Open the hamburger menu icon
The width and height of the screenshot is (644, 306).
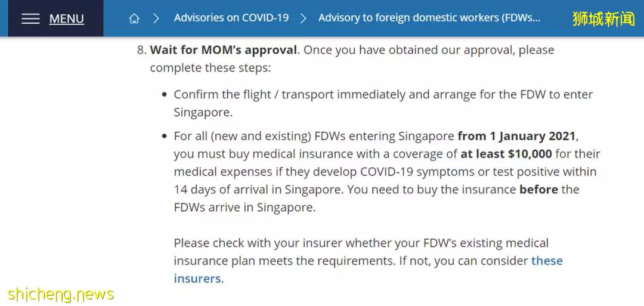(30, 18)
